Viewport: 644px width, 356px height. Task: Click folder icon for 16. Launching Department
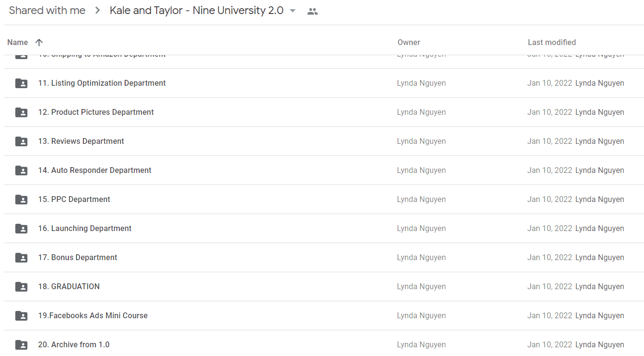coord(21,229)
